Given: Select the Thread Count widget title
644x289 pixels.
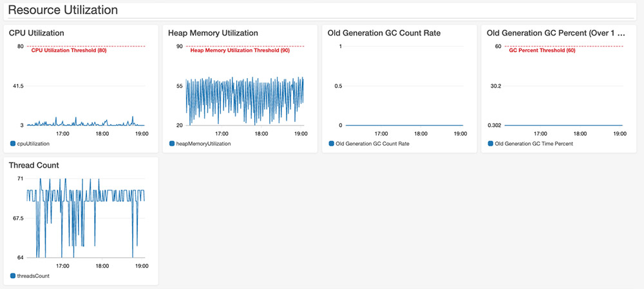Looking at the screenshot, I should point(33,165).
